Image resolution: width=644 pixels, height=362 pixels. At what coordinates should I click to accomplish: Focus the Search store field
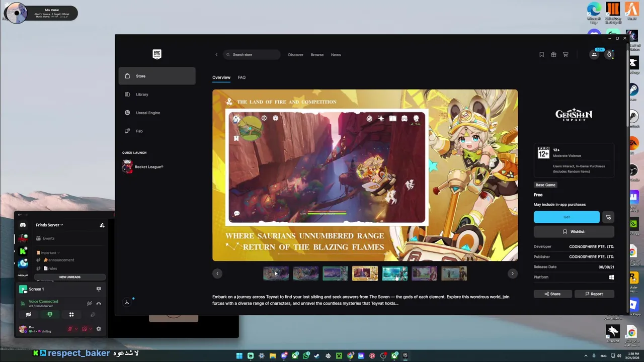pos(251,54)
